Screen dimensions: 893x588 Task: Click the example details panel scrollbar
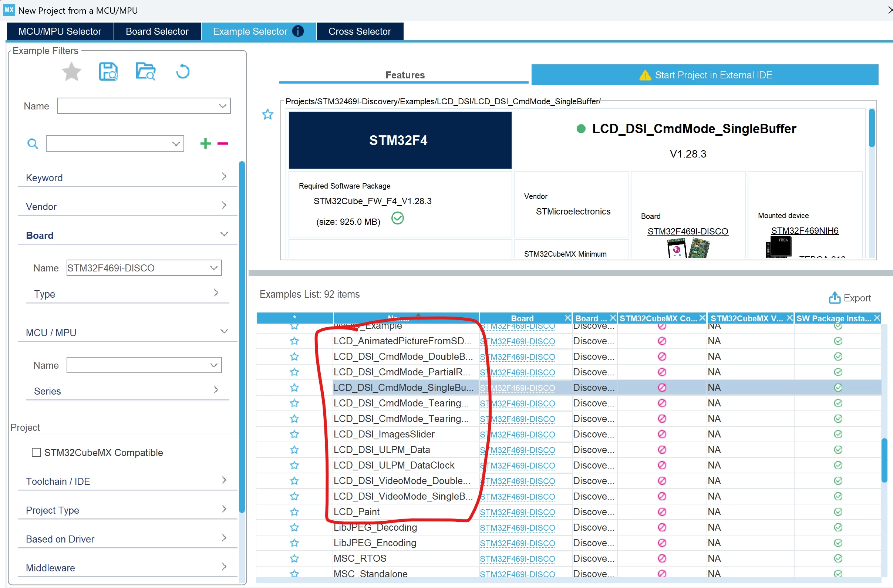tap(872, 128)
